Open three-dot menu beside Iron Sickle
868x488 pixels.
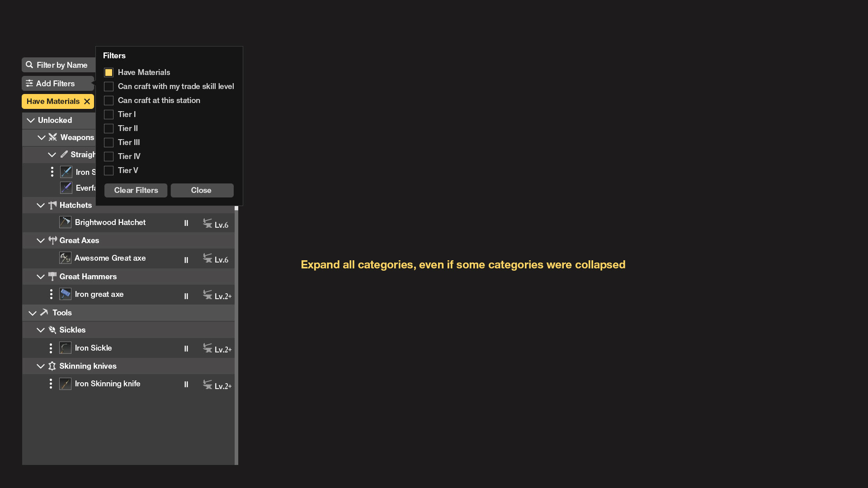(51, 348)
